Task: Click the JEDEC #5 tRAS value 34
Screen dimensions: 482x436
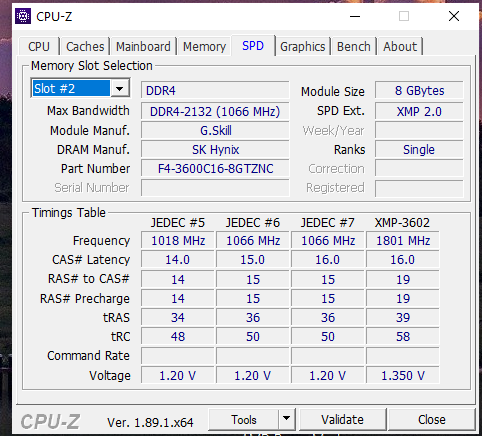Action: pyautogui.click(x=178, y=317)
